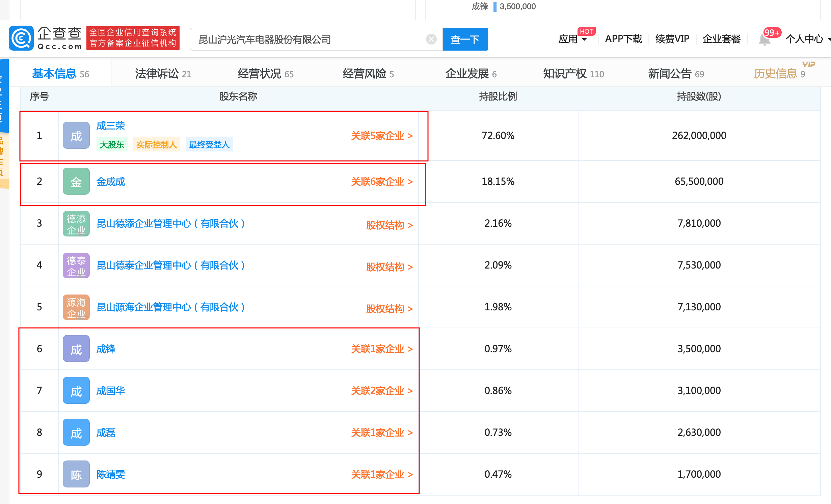Image resolution: width=831 pixels, height=504 pixels.
Task: Click the 德添企业 logo icon
Action: pos(76,223)
